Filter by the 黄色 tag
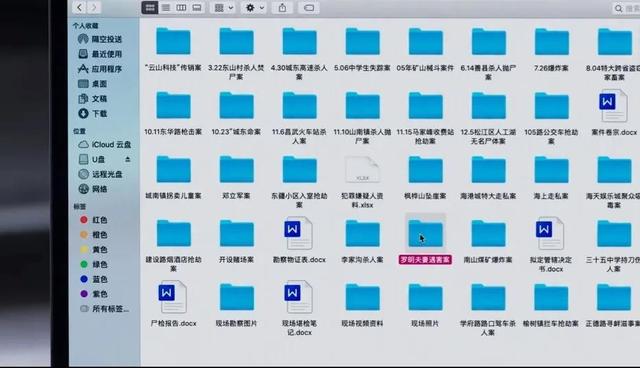 coord(94,249)
